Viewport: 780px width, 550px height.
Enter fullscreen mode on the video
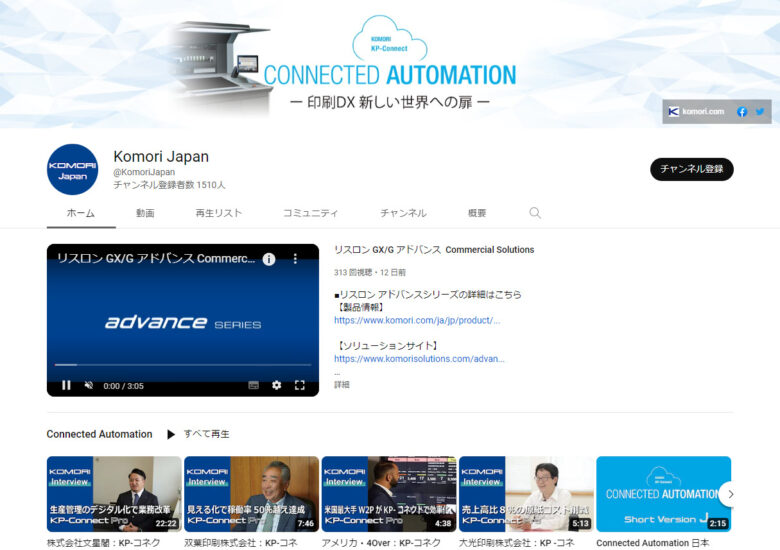(299, 385)
